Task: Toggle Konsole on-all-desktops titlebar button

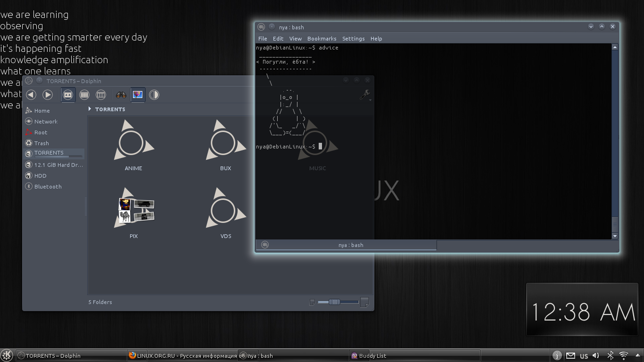Action: 272,27
